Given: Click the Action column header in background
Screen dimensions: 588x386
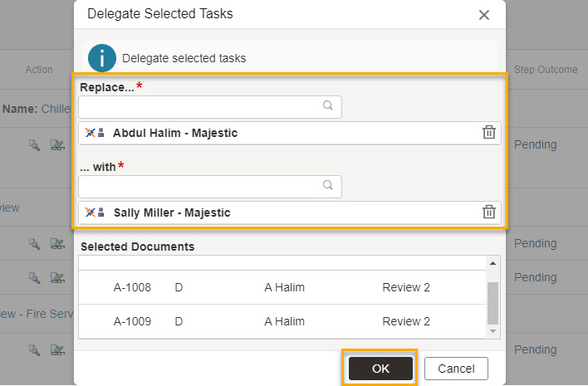Looking at the screenshot, I should point(39,70).
